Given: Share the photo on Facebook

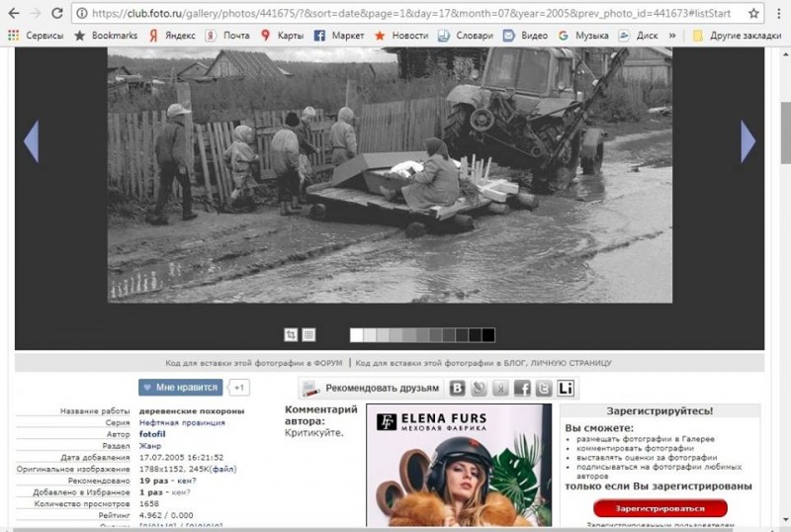Looking at the screenshot, I should (x=522, y=389).
